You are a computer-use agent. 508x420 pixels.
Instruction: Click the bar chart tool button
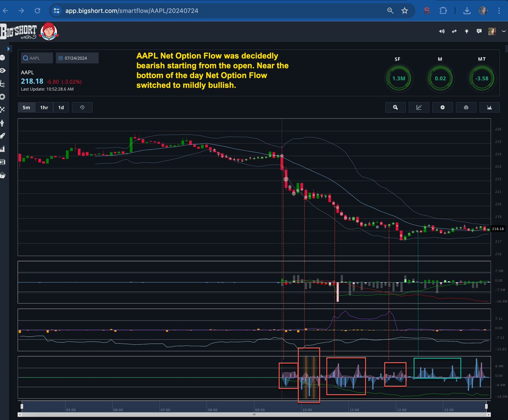coord(490,107)
